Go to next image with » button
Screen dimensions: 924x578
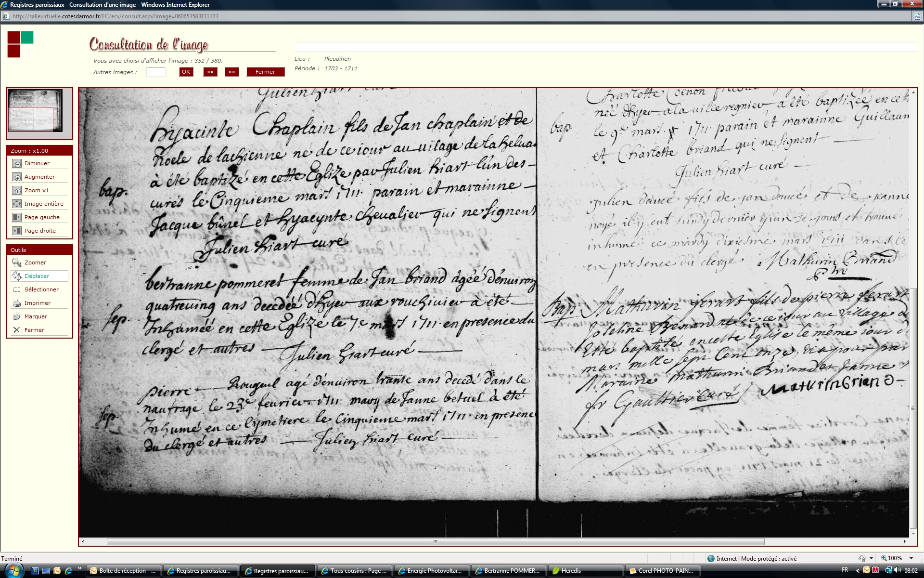pos(232,72)
